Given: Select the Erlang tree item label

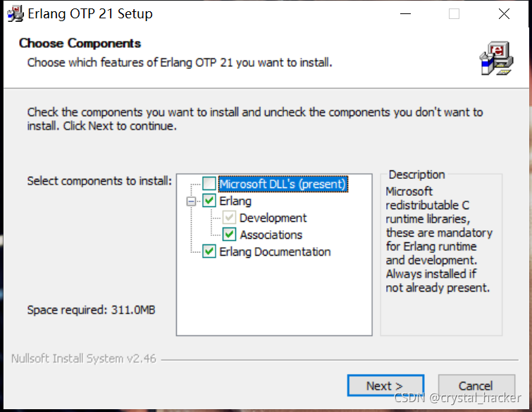Looking at the screenshot, I should (x=235, y=201).
